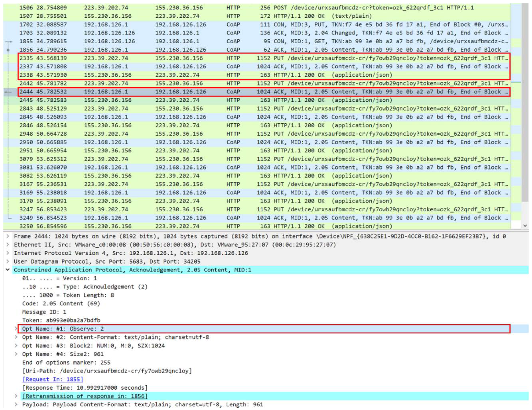Follow Retransmission of response in 1856 link
The width and height of the screenshot is (532, 410).
85,396
